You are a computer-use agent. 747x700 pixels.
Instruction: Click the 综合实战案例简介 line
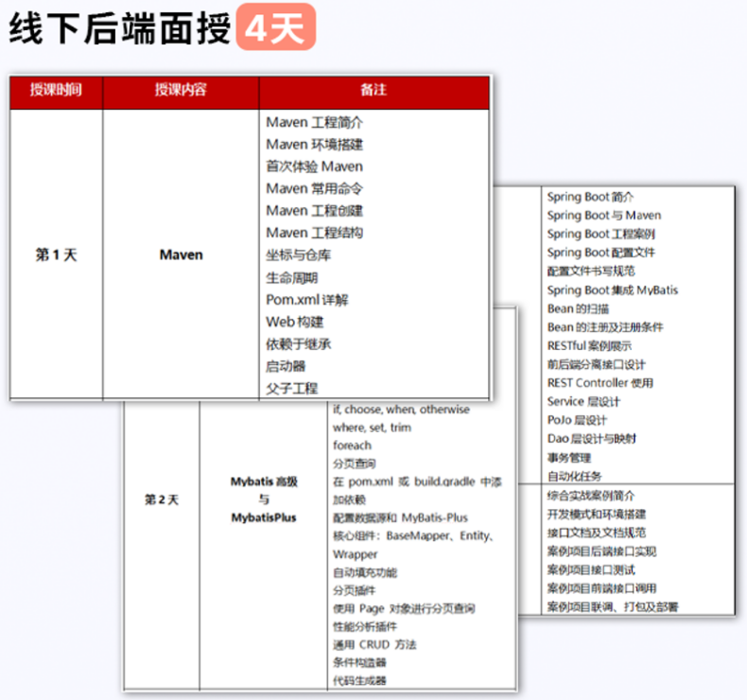(x=591, y=496)
